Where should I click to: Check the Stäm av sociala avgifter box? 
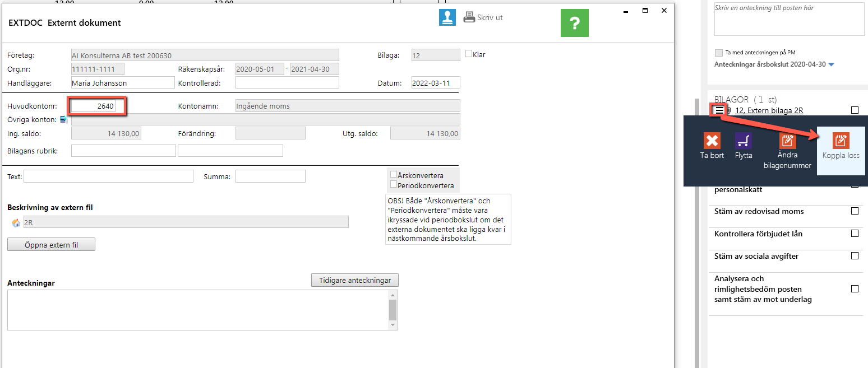[855, 256]
